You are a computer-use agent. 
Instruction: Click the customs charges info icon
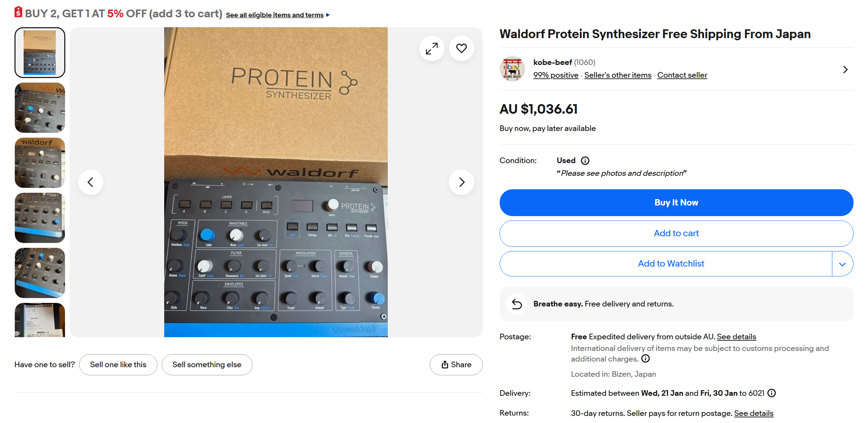pyautogui.click(x=646, y=359)
